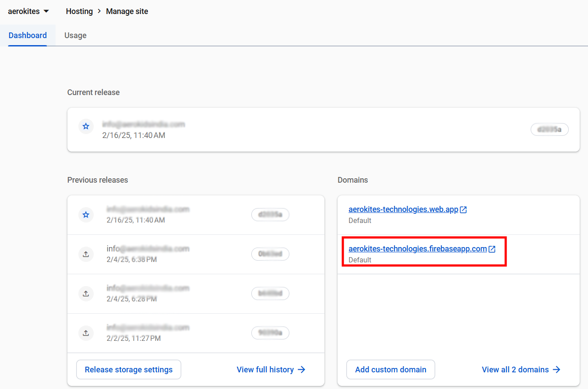588x389 pixels.
Task: Click version chip of 2/2/25 11:27 PM release
Action: tap(270, 333)
